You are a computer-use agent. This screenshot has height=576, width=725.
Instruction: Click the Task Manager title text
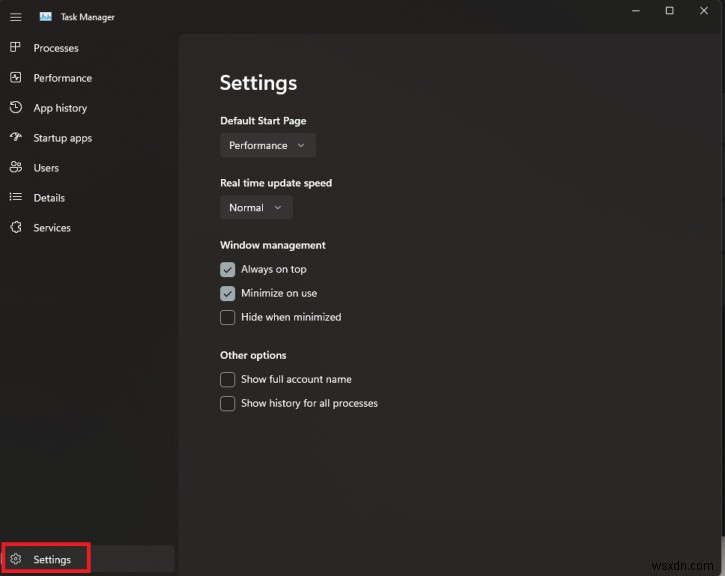click(87, 17)
